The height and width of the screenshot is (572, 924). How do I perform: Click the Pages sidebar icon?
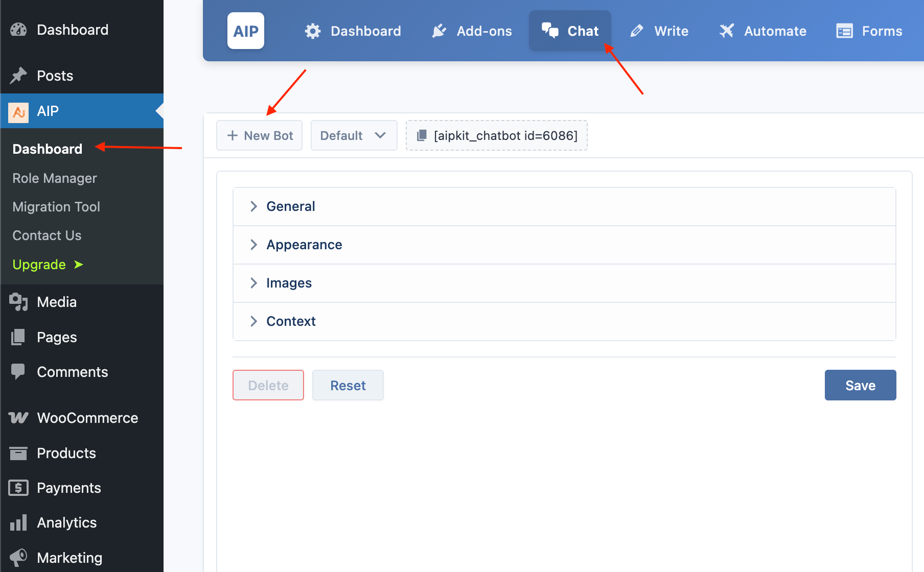click(18, 337)
